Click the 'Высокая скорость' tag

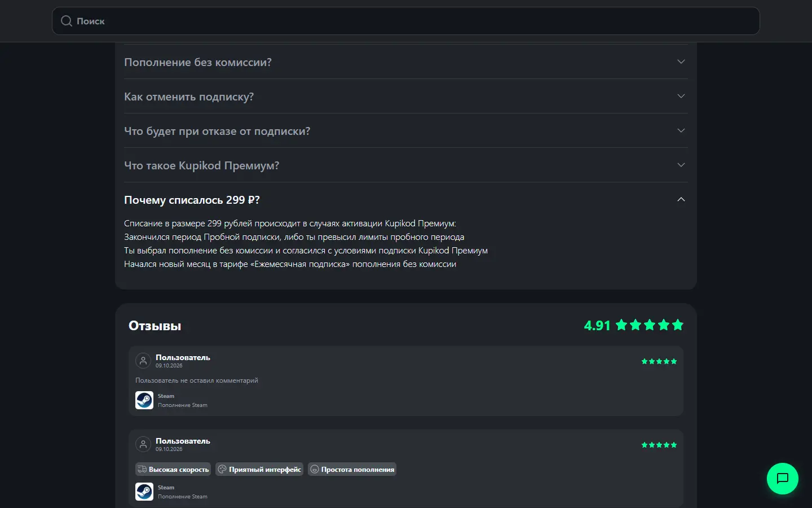pyautogui.click(x=173, y=469)
